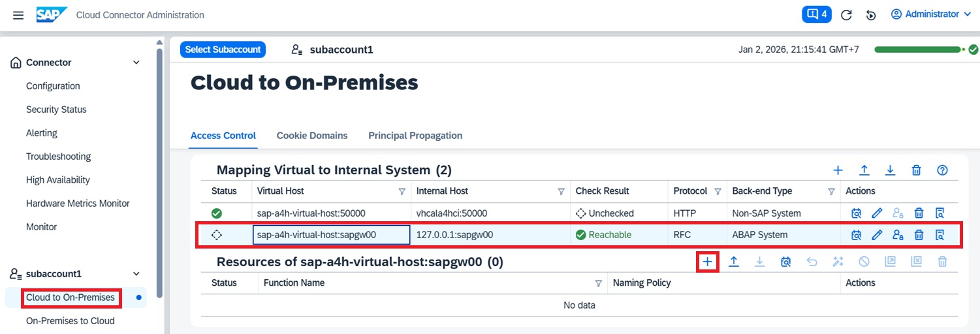This screenshot has width=980, height=334.
Task: Import system mappings using the upload icon
Action: tap(864, 170)
